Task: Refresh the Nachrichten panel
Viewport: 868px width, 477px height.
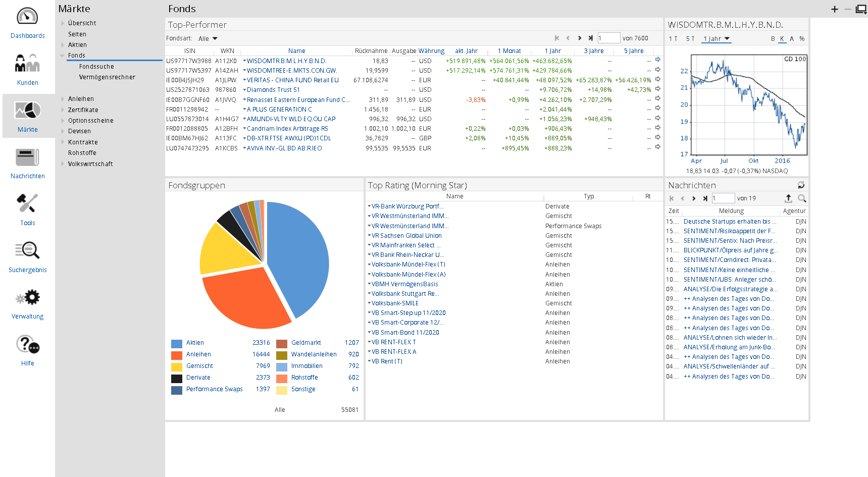Action: 801,185
